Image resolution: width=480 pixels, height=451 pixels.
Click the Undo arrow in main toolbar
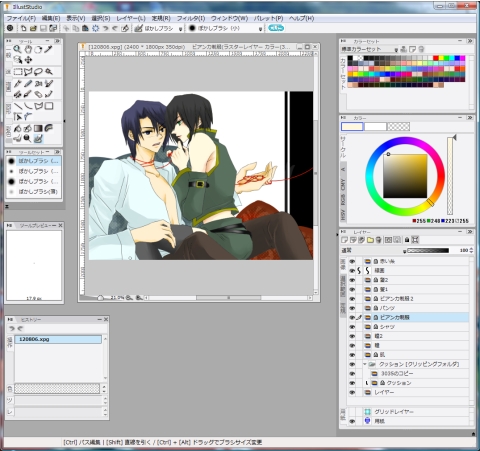(x=105, y=28)
